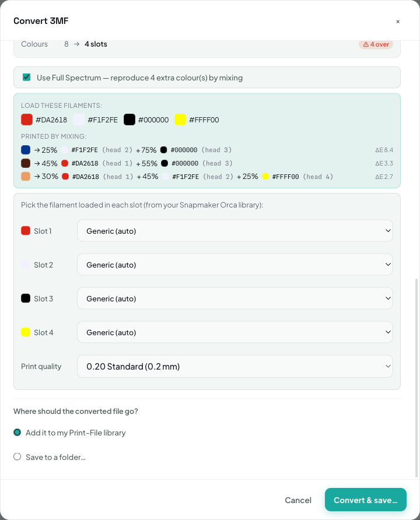420x520 pixels.
Task: Open the Slot 1 filament dropdown
Action: coord(235,230)
